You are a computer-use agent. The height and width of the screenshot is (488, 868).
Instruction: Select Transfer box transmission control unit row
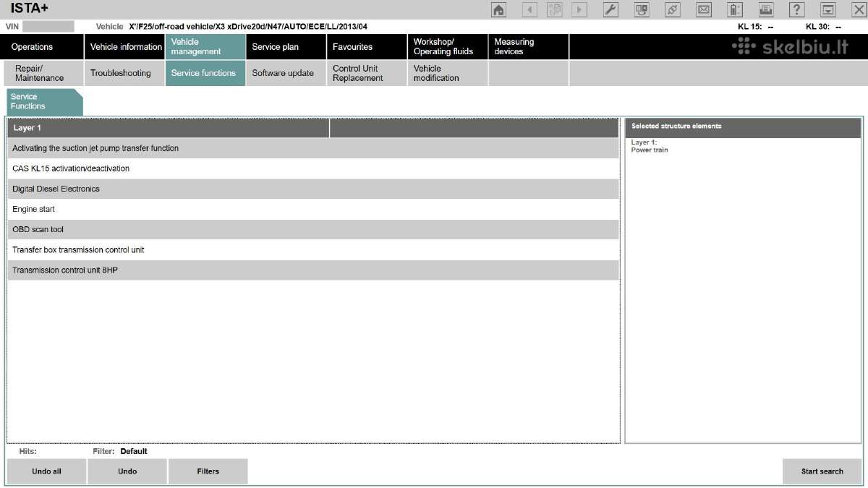pyautogui.click(x=313, y=249)
